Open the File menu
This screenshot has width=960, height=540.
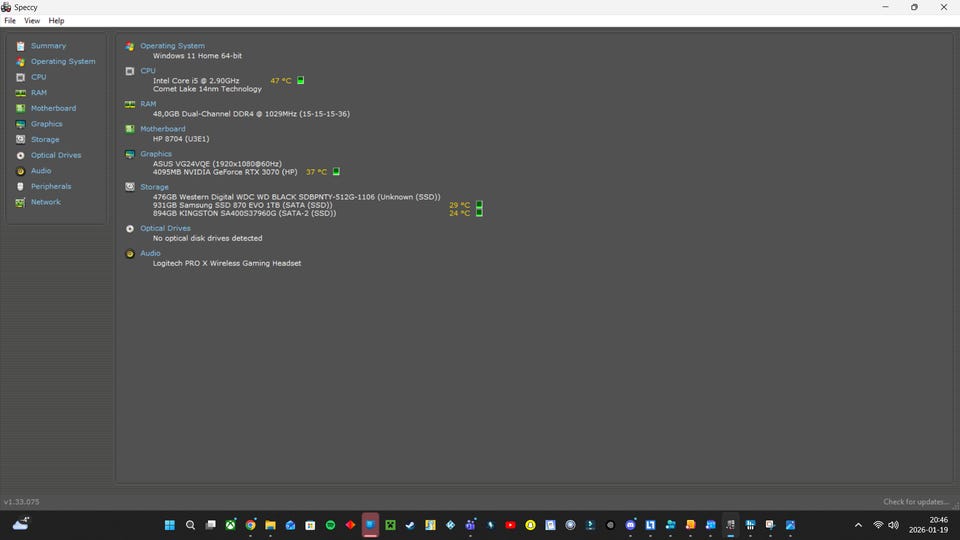tap(10, 21)
